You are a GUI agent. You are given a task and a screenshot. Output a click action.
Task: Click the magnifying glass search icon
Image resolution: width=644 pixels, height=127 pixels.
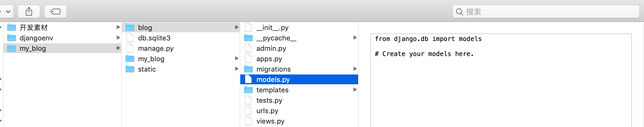coord(459,12)
